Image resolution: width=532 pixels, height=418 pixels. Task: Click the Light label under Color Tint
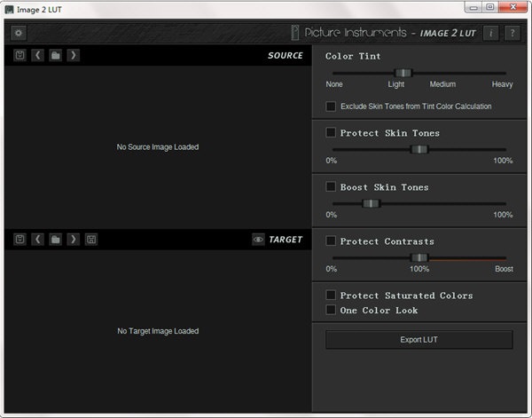click(396, 84)
